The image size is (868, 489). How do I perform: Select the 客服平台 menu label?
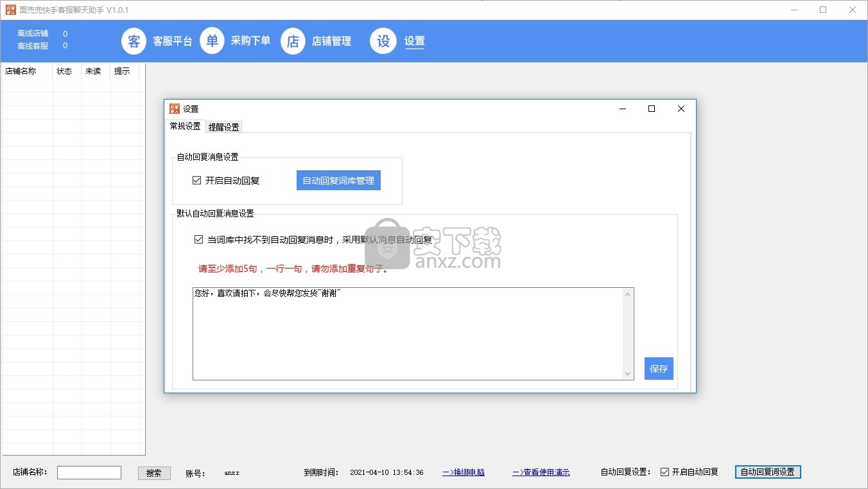(x=173, y=41)
